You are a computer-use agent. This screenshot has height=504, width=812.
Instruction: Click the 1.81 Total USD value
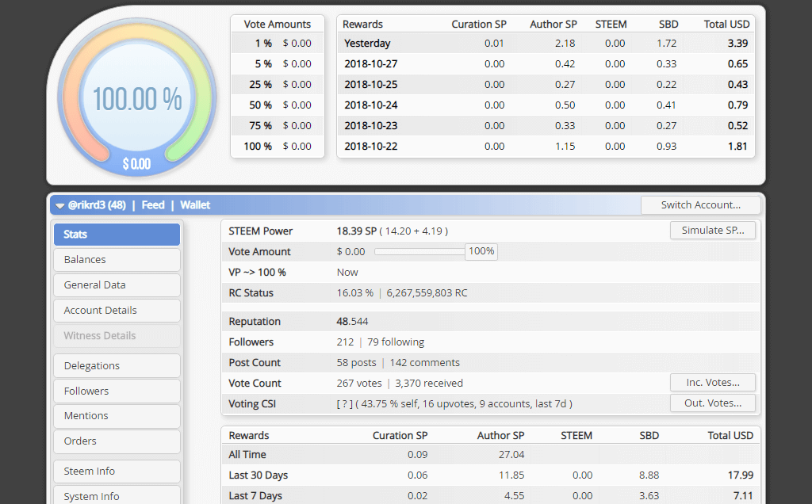[737, 147]
